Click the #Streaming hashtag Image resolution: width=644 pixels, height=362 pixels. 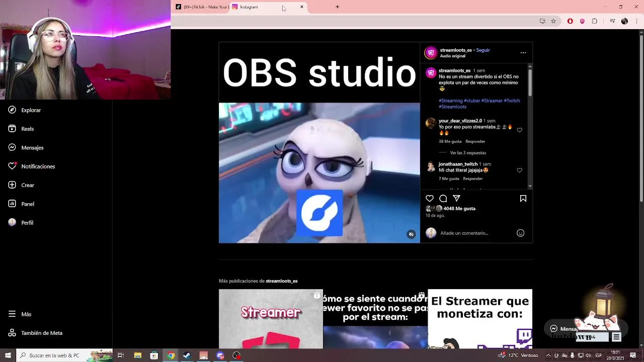coord(450,101)
